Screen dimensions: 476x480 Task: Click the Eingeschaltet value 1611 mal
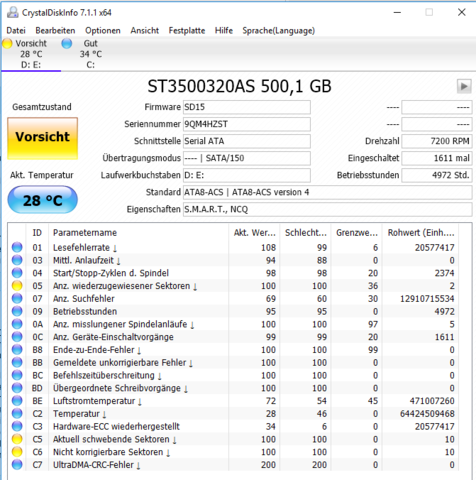click(x=437, y=158)
